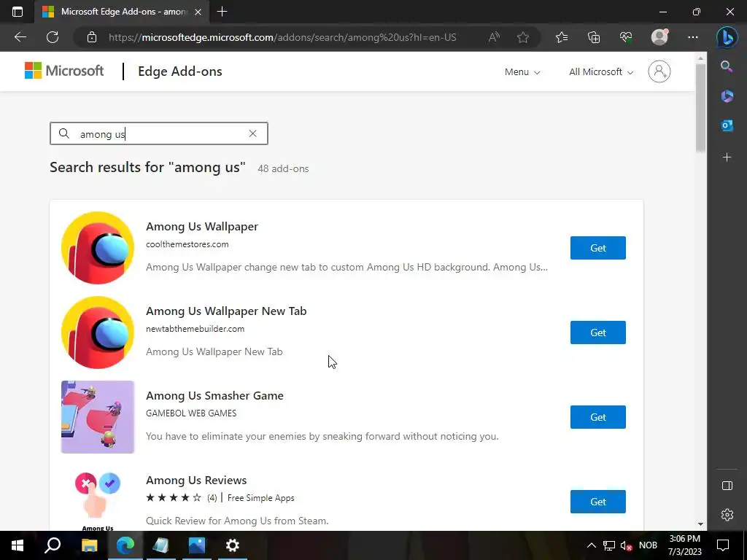Get the Among Us Reviews add-on
The width and height of the screenshot is (747, 560).
(x=598, y=502)
